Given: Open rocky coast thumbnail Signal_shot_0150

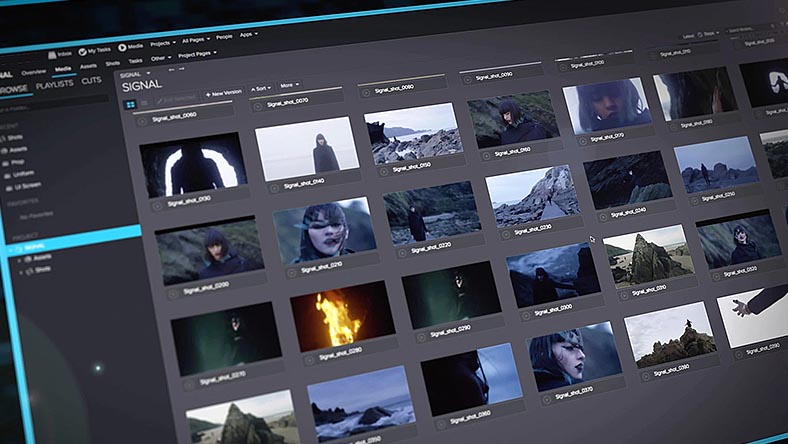Looking at the screenshot, I should (413, 133).
